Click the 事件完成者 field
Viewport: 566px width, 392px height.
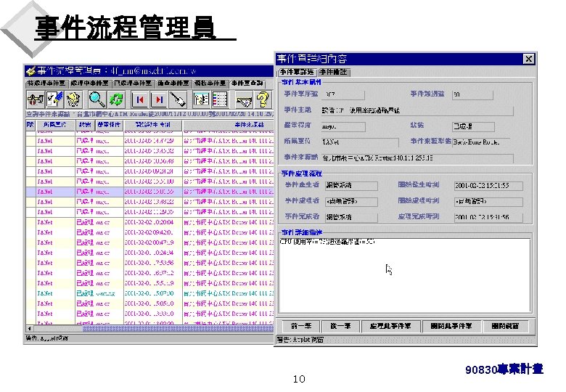tap(351, 217)
